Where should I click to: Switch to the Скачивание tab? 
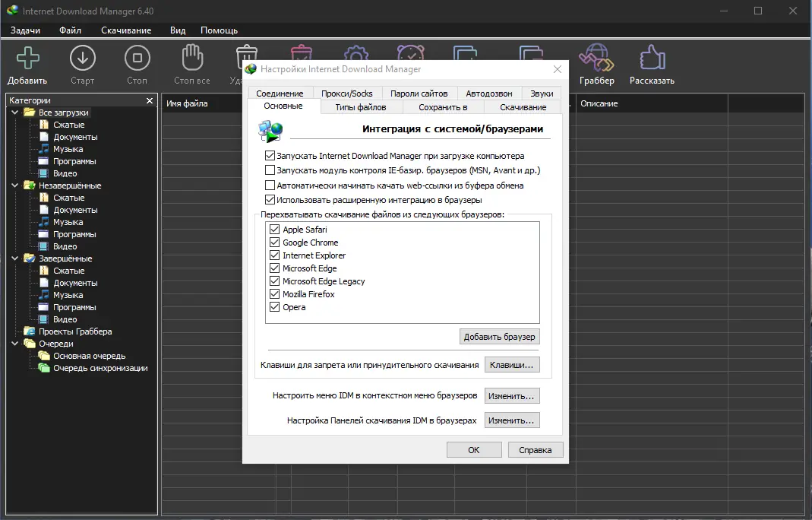coord(523,107)
